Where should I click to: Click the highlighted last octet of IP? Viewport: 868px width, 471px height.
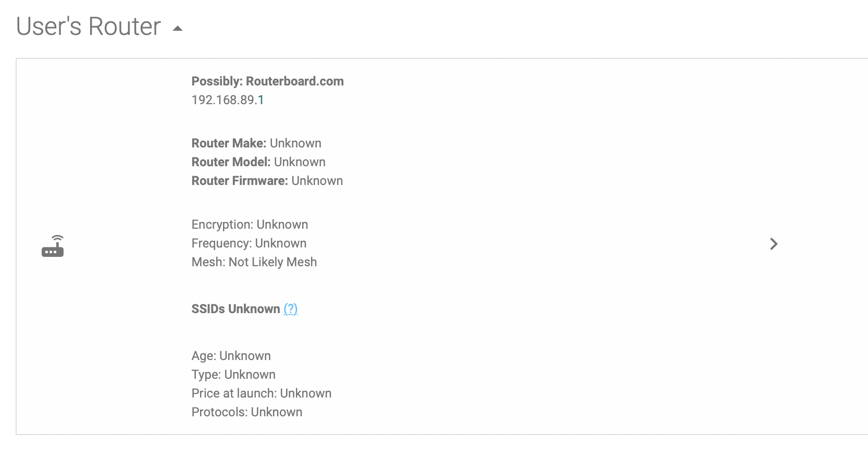(261, 100)
